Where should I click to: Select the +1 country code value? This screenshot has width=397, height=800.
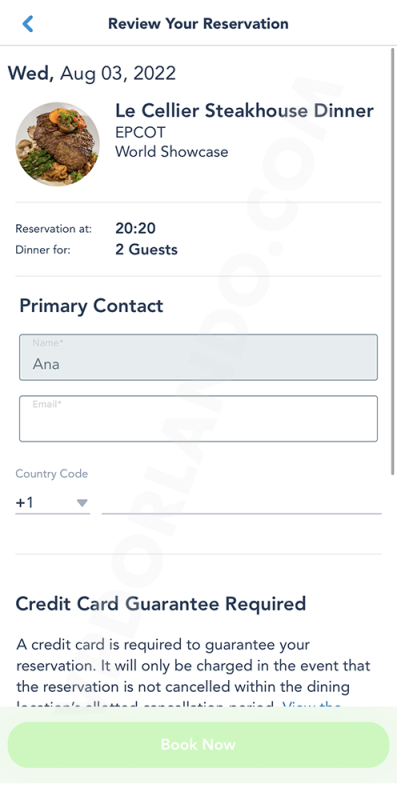pos(24,503)
